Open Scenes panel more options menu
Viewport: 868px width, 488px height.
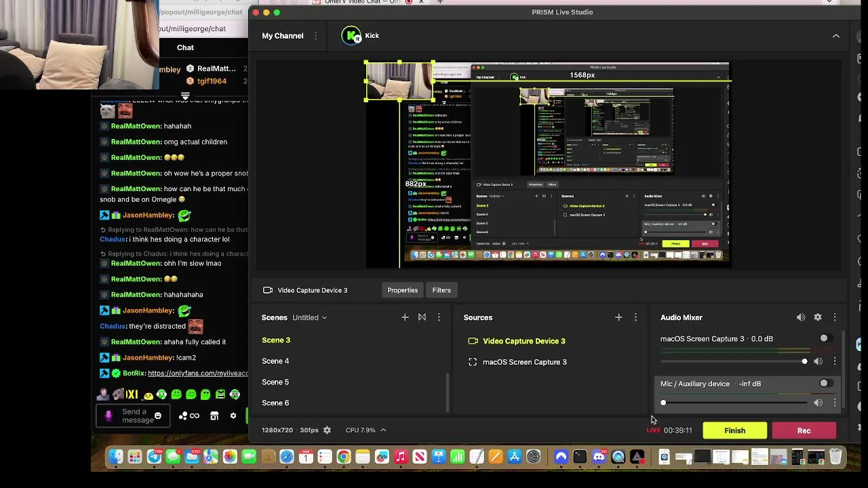[x=439, y=317]
